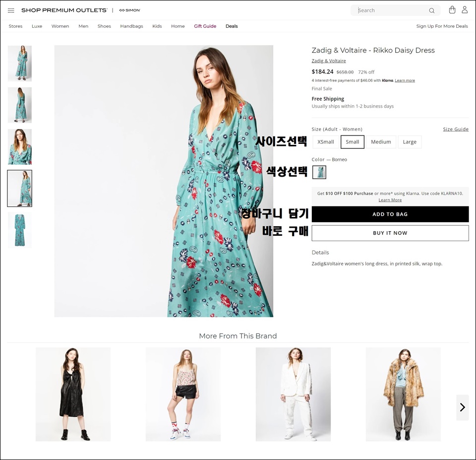Click the 72% off label
The width and height of the screenshot is (476, 460).
pos(366,72)
